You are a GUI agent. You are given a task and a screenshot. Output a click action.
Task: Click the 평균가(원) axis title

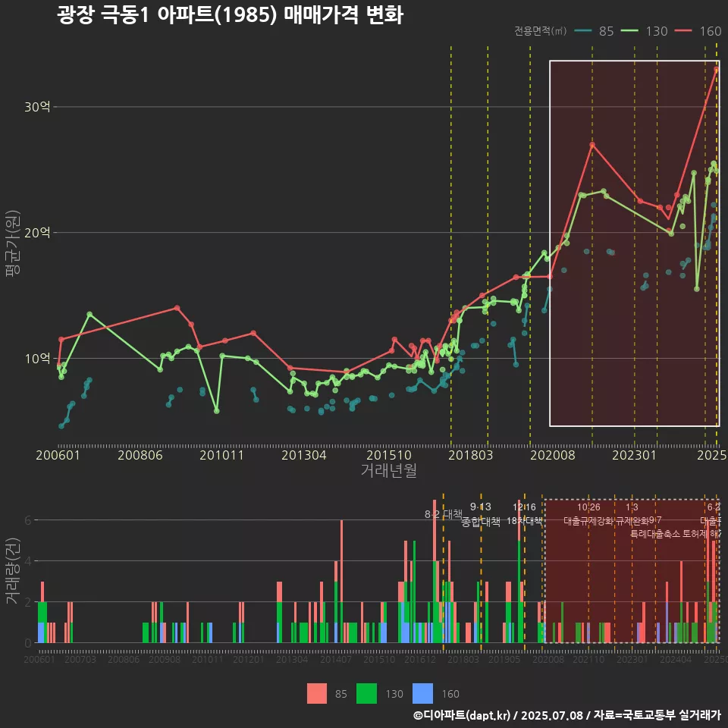(x=13, y=243)
